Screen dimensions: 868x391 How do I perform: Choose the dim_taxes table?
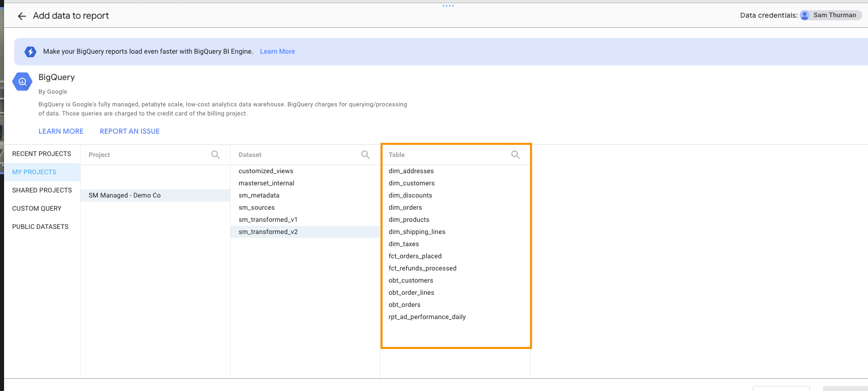[455, 244]
